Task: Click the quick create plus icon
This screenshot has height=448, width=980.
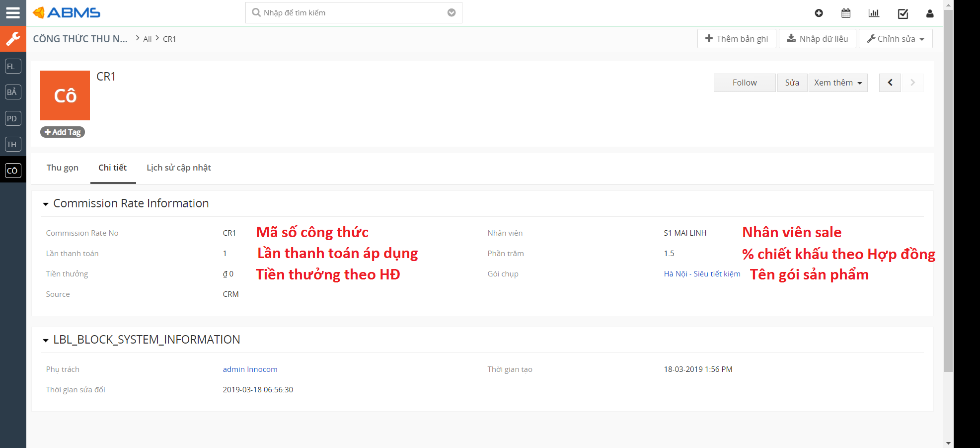Action: point(819,13)
